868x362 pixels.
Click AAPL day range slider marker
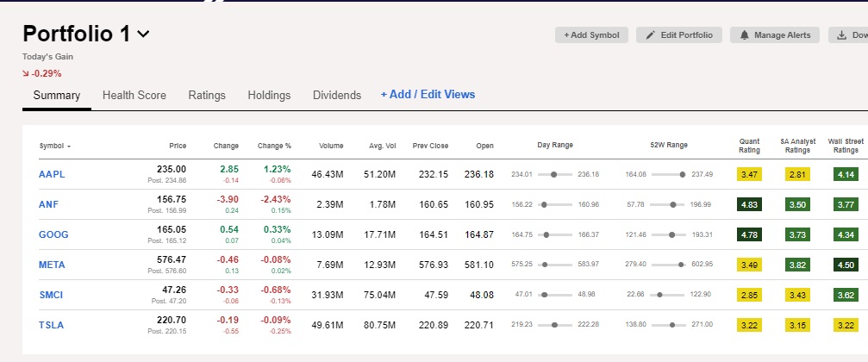click(x=555, y=174)
